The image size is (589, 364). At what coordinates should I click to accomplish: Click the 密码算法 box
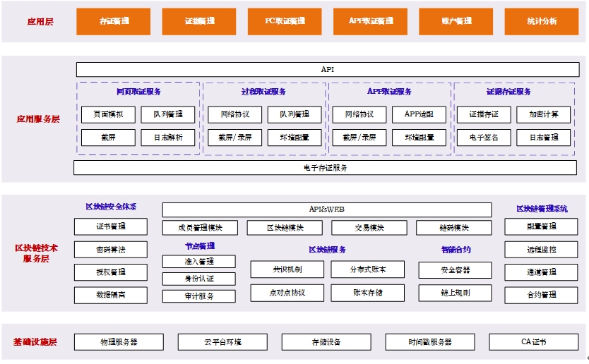[111, 250]
